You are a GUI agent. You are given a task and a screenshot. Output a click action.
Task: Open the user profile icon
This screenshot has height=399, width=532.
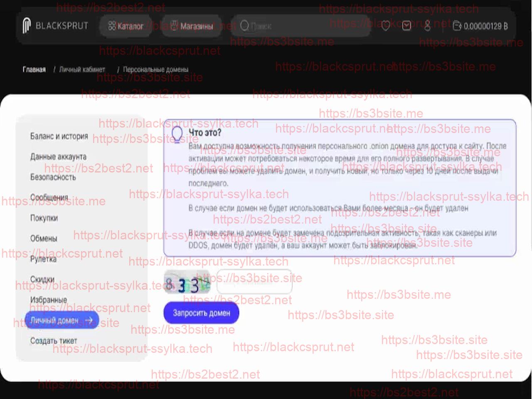coord(427,26)
